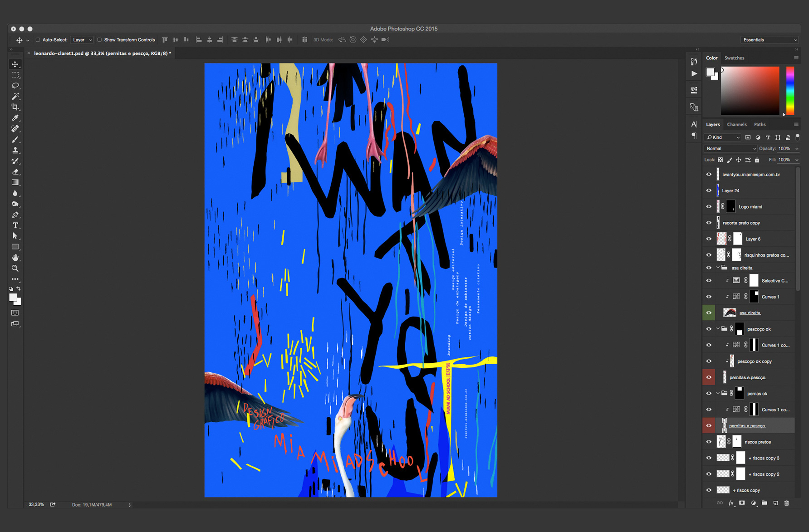809x532 pixels.
Task: Select the Gradient tool
Action: tap(15, 182)
